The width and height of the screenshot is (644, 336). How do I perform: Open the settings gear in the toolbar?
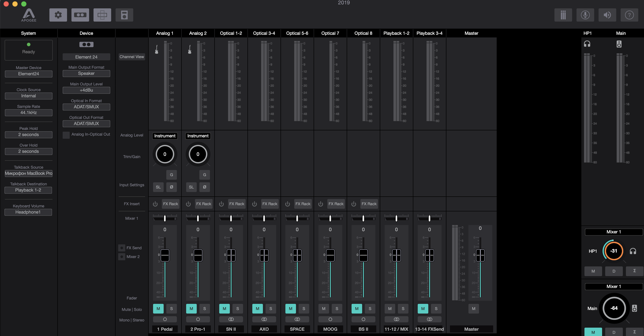pos(58,15)
